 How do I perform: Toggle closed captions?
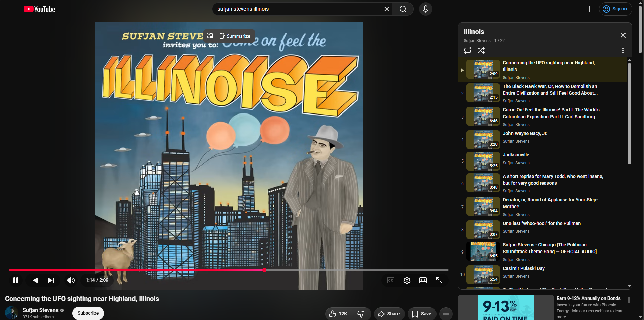tap(390, 280)
